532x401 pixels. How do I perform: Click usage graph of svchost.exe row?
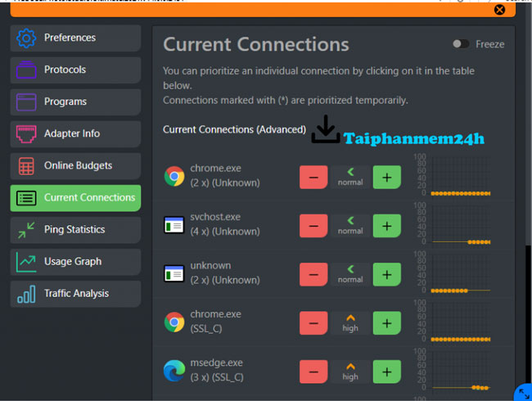point(453,224)
